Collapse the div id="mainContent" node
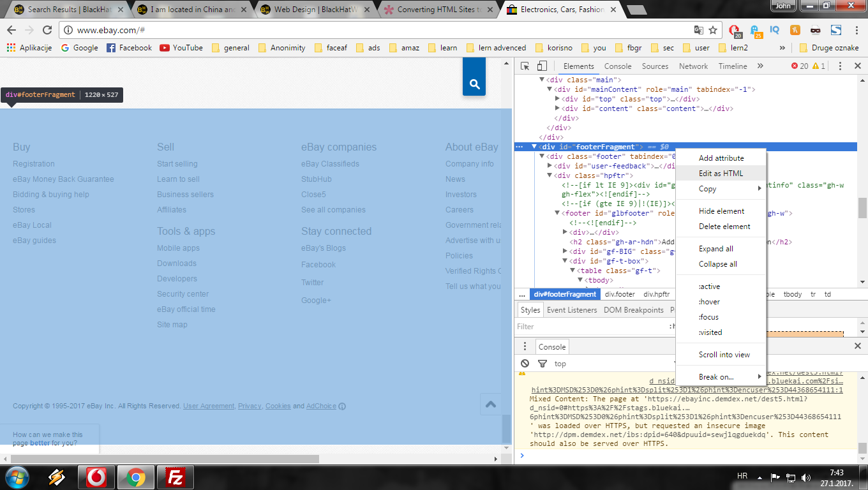Viewport: 868px width, 490px height. (x=550, y=89)
